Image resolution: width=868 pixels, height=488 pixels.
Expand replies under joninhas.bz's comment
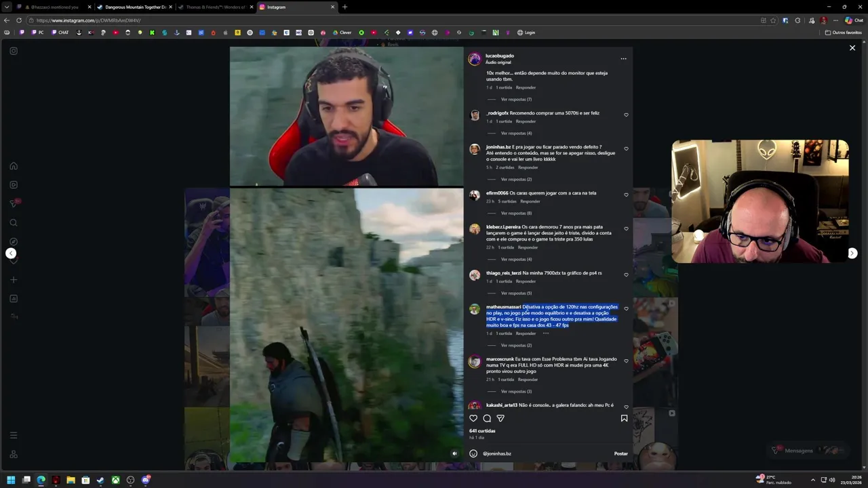pos(516,180)
